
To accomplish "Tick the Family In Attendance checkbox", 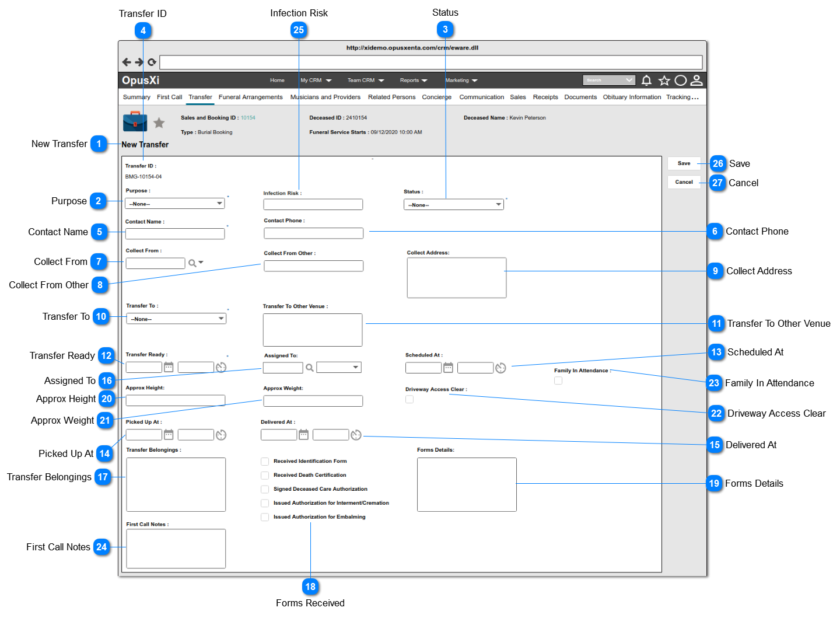I will click(x=558, y=380).
